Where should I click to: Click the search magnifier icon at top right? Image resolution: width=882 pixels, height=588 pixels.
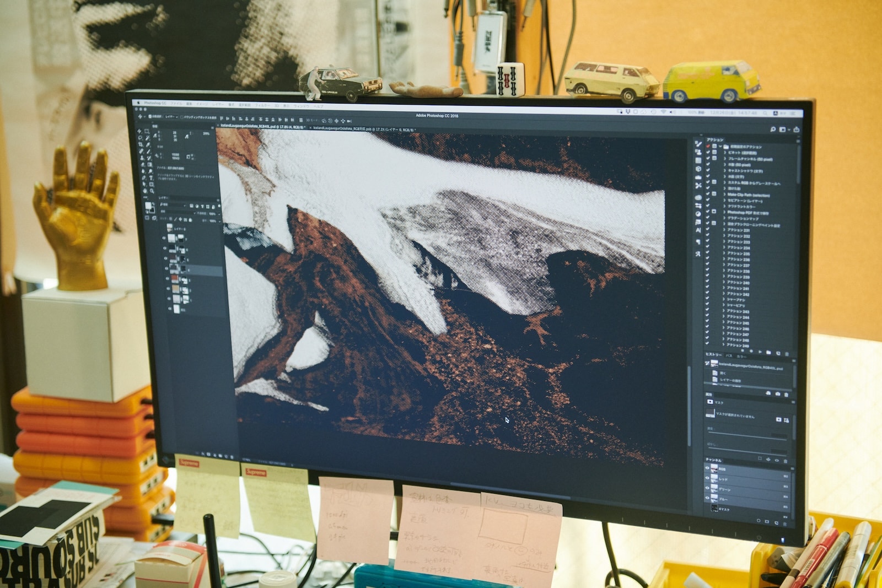click(x=773, y=129)
